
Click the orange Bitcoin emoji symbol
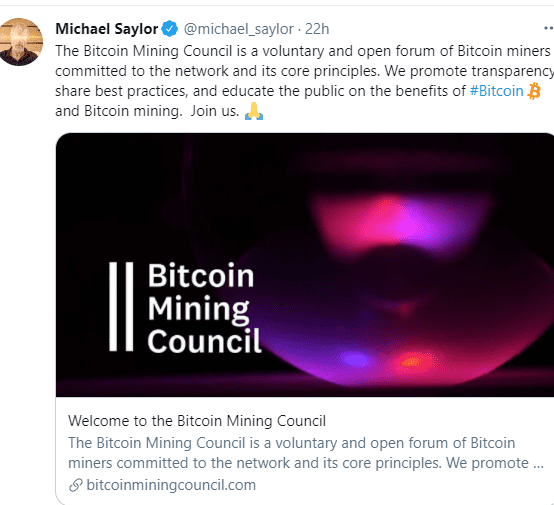click(x=534, y=91)
